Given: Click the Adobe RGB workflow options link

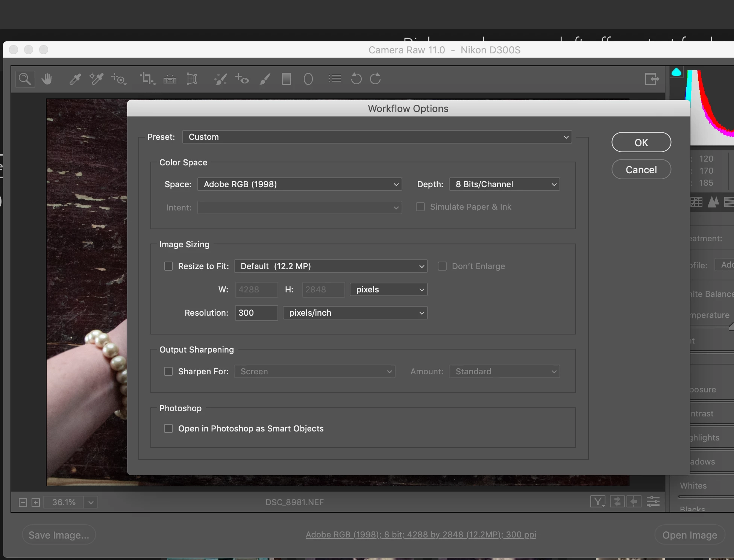Looking at the screenshot, I should (x=421, y=534).
